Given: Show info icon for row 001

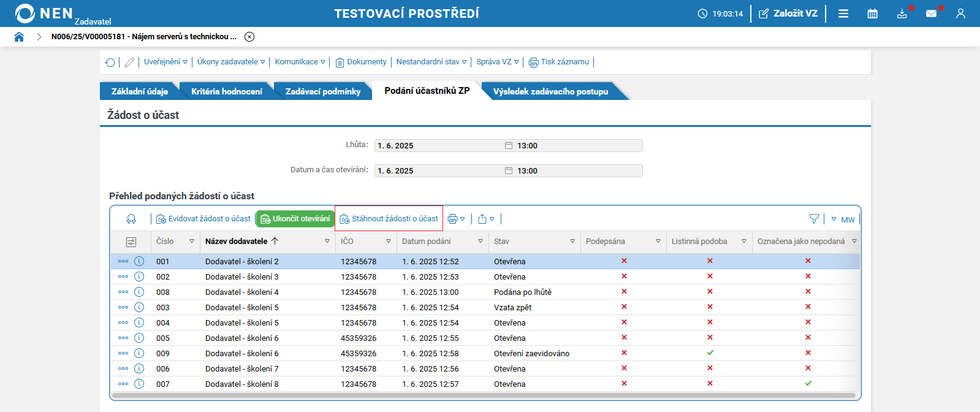Looking at the screenshot, I should [x=139, y=261].
